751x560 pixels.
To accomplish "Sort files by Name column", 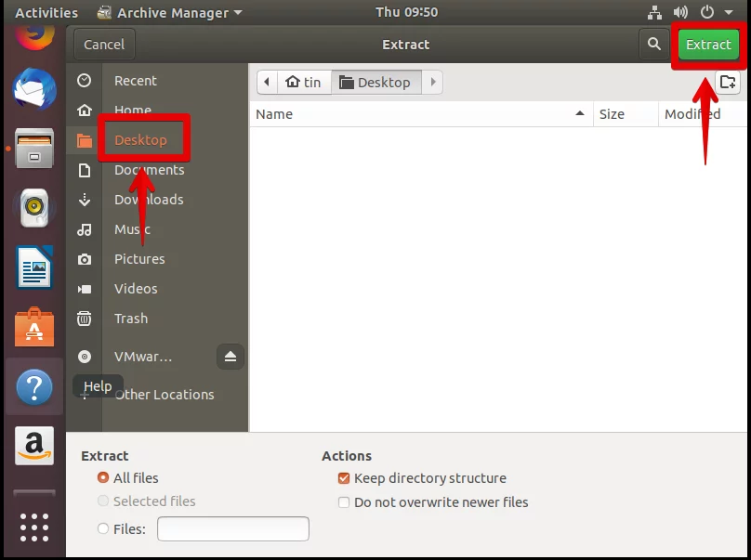I will [421, 114].
